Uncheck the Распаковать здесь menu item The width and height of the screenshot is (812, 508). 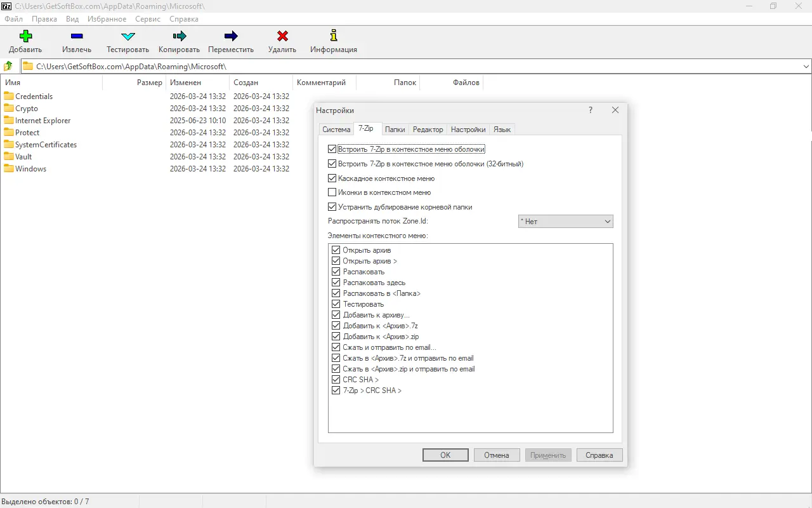336,283
